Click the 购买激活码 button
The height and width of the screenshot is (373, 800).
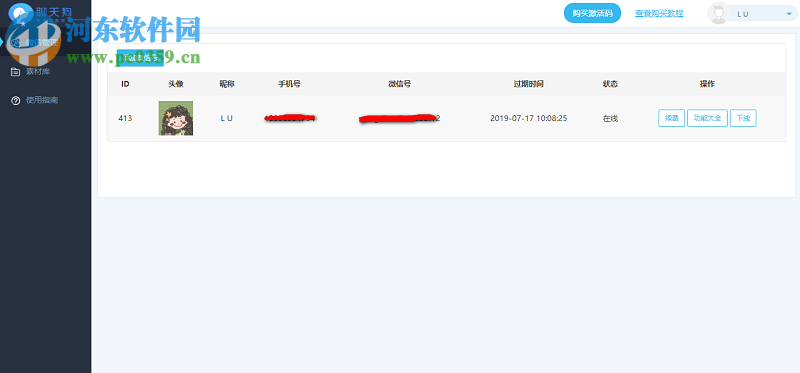tap(592, 13)
